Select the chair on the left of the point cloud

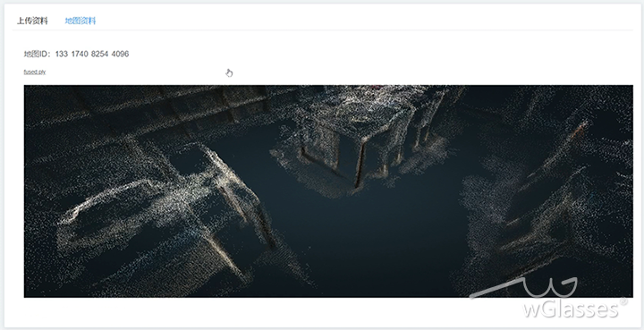tap(165, 205)
